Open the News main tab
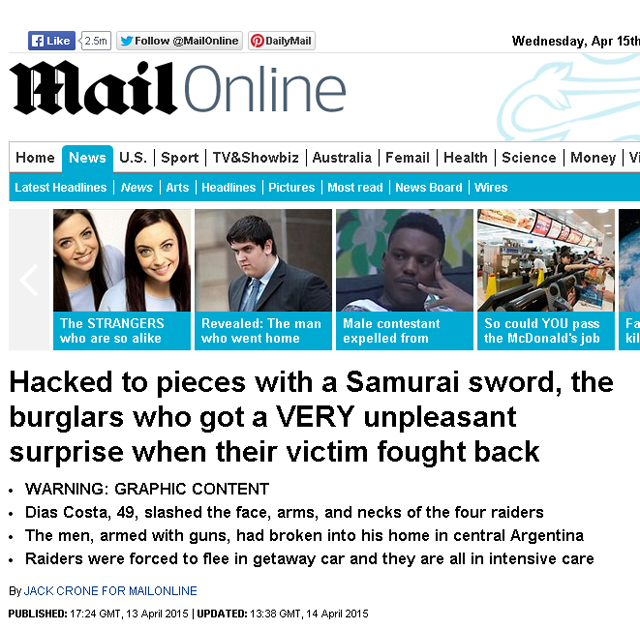This screenshot has width=640, height=629. click(x=87, y=158)
